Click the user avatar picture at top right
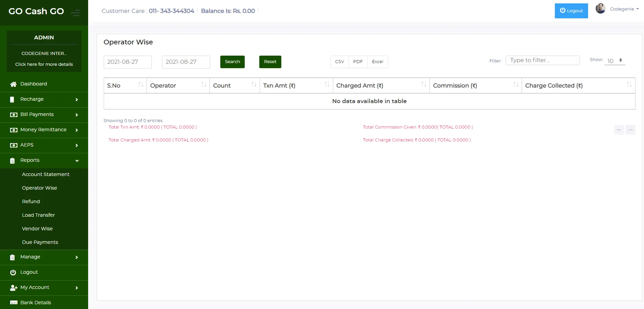Screen dimensions: 644x309 coord(600,9)
